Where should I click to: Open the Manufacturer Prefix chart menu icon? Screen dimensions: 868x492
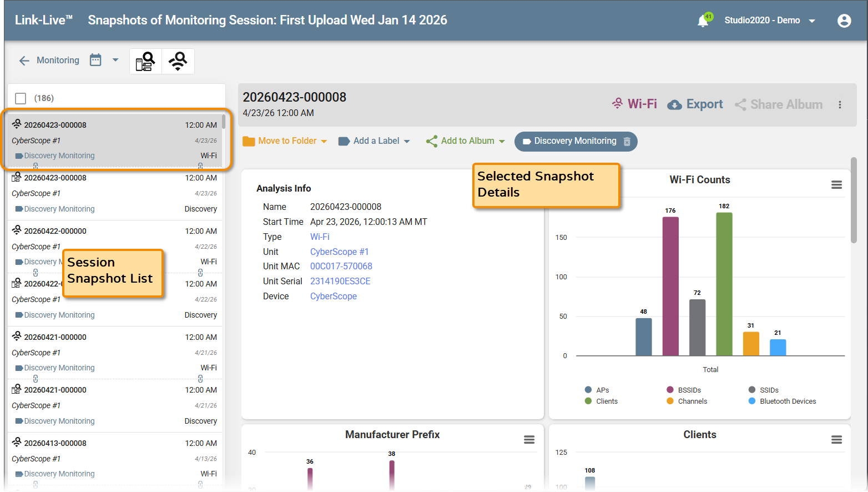(x=529, y=439)
